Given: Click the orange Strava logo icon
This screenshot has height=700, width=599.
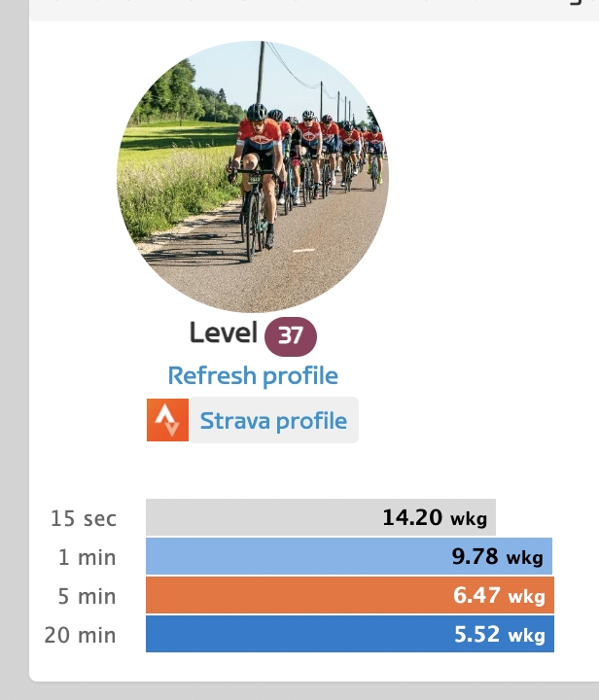Looking at the screenshot, I should click(x=167, y=420).
